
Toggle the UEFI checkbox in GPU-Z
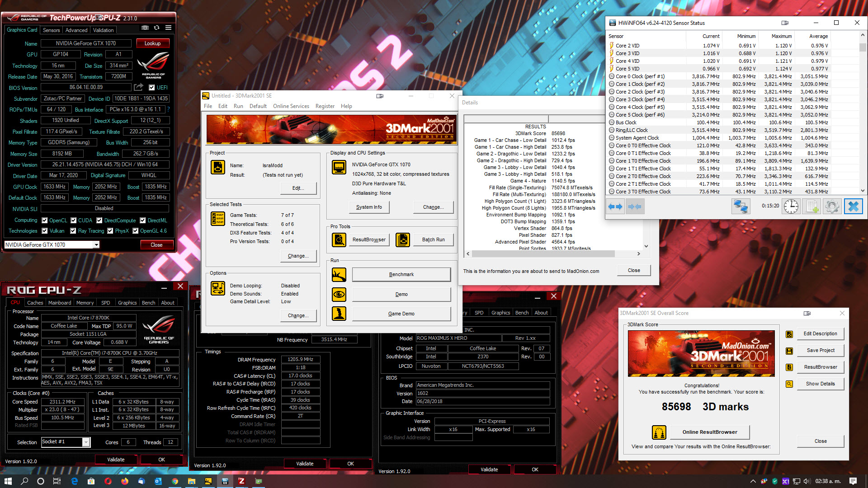pos(152,88)
